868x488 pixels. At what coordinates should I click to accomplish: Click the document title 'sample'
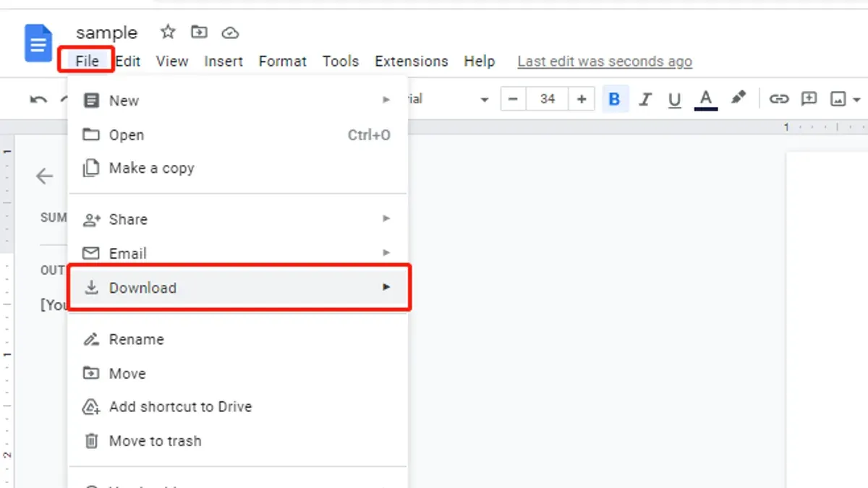pos(106,33)
